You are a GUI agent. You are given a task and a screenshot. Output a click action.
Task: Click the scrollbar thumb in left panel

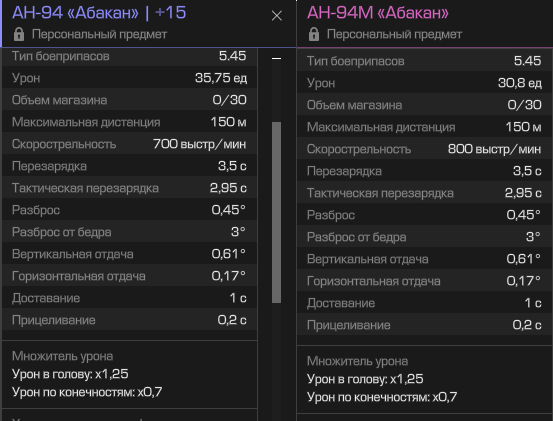coord(276,212)
